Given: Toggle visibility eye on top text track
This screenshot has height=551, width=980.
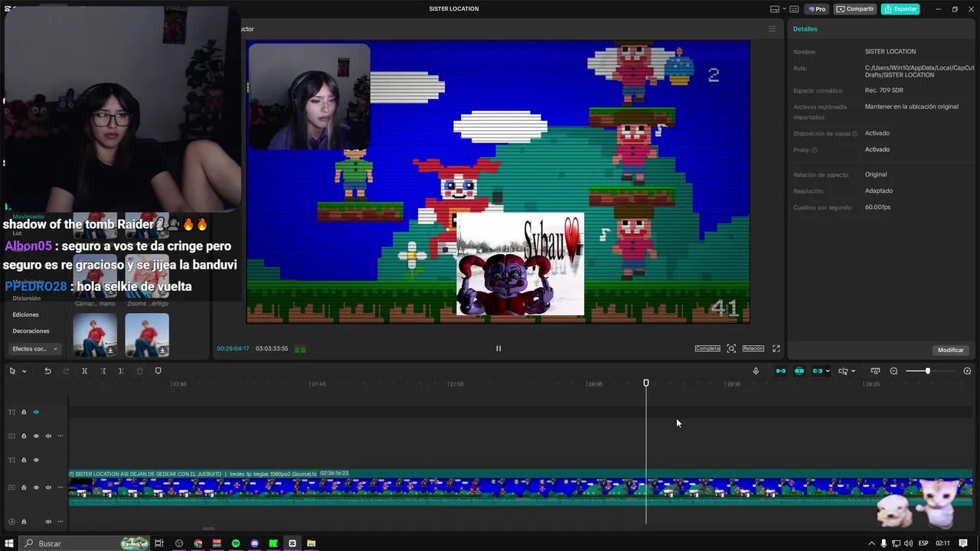Looking at the screenshot, I should coord(36,412).
